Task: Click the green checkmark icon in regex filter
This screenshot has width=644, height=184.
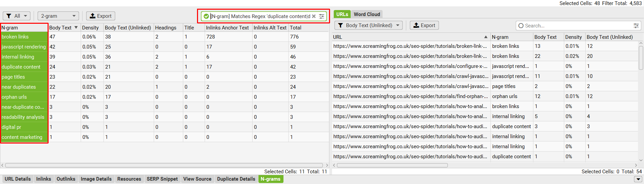Action: 206,16
